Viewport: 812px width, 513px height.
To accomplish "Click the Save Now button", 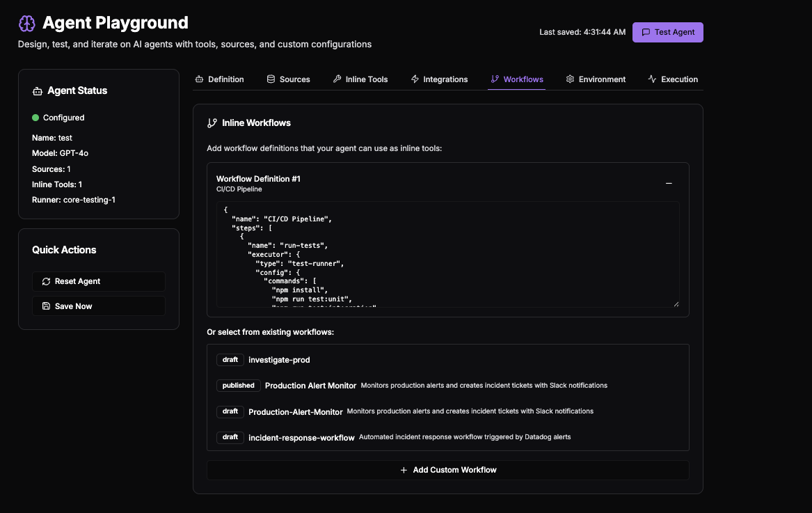I will click(x=99, y=306).
